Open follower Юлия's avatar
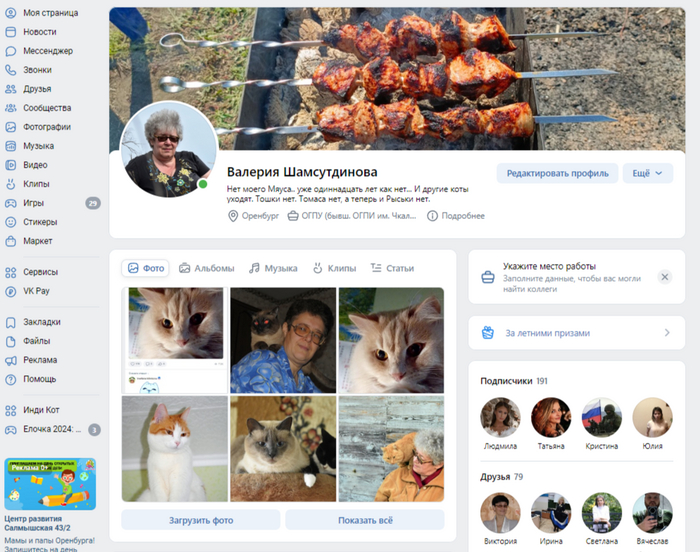This screenshot has height=552, width=700. point(652,417)
